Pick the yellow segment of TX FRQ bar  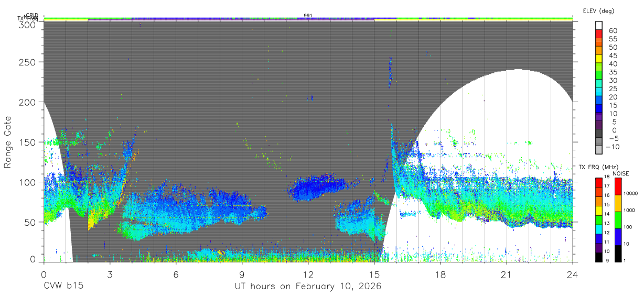point(599,210)
